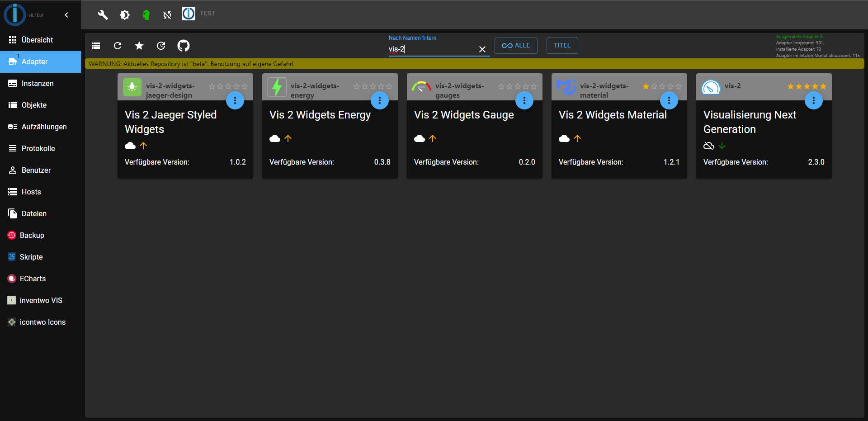Click ioBroker logo in the sidebar header
This screenshot has width=868, height=421.
coord(15,15)
